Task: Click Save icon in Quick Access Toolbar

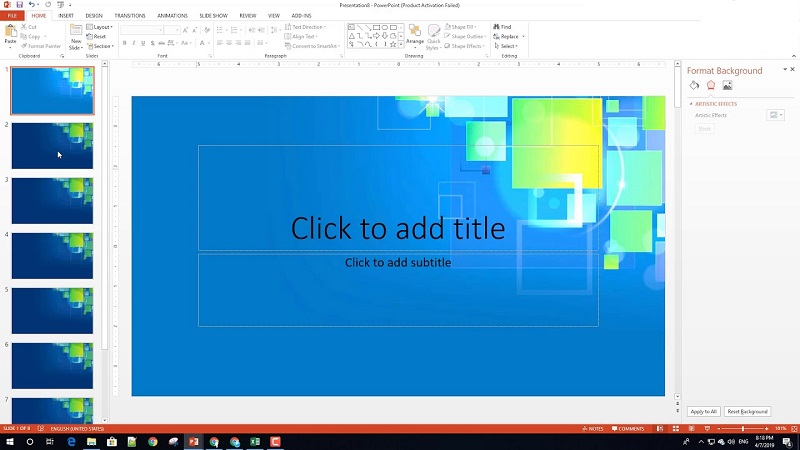Action: (x=19, y=5)
